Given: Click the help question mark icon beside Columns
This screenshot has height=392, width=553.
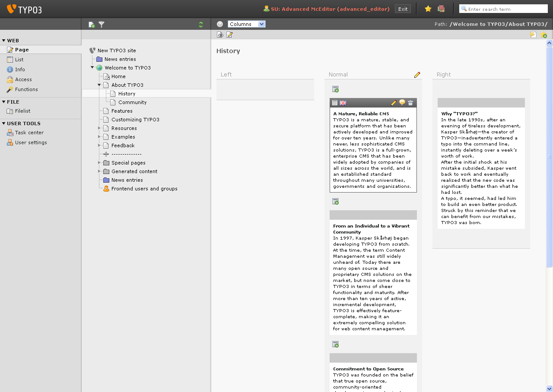Looking at the screenshot, I should click(220, 24).
